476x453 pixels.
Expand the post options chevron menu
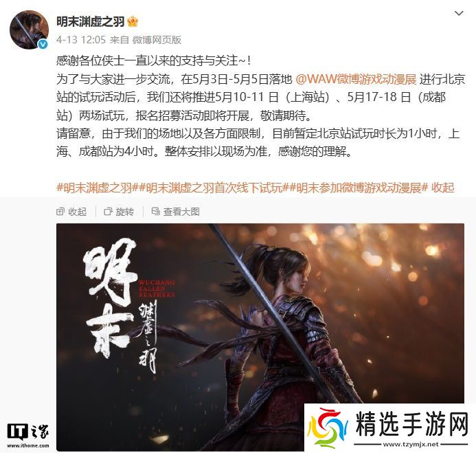(x=459, y=13)
